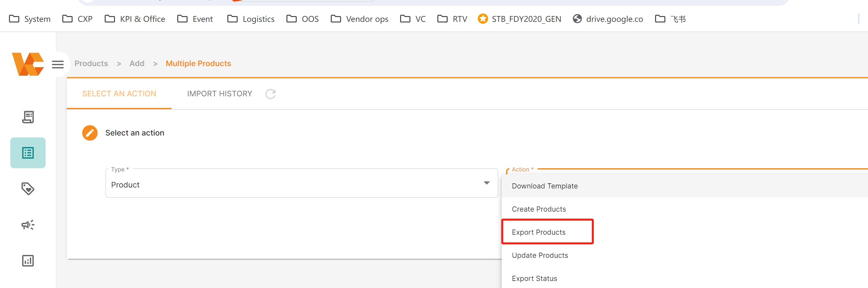Viewport: 868px width, 288px height.
Task: Go to Products breadcrumb
Action: [x=91, y=63]
